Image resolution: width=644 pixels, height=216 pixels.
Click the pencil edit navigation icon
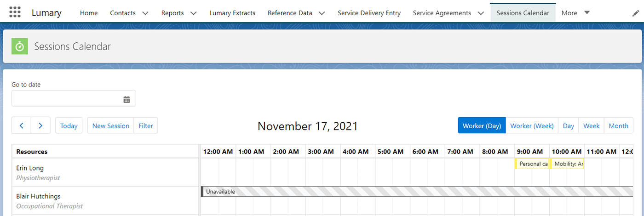click(636, 13)
